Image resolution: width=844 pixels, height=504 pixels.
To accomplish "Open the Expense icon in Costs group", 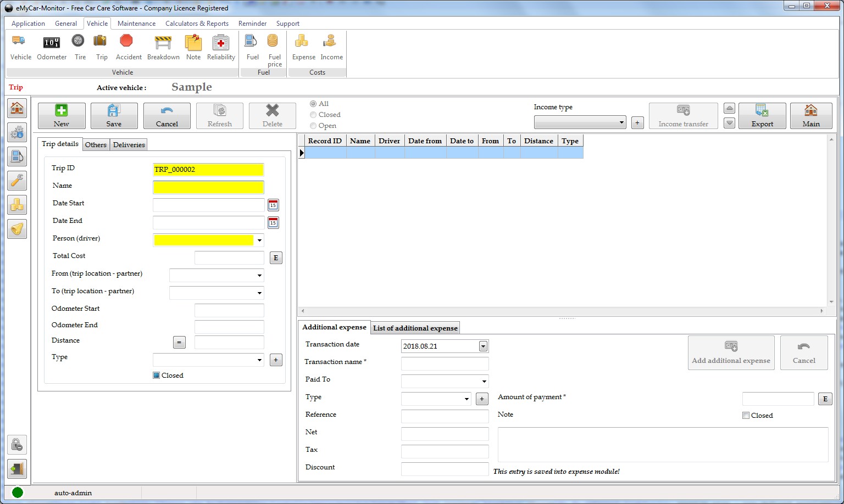I will coord(303,47).
